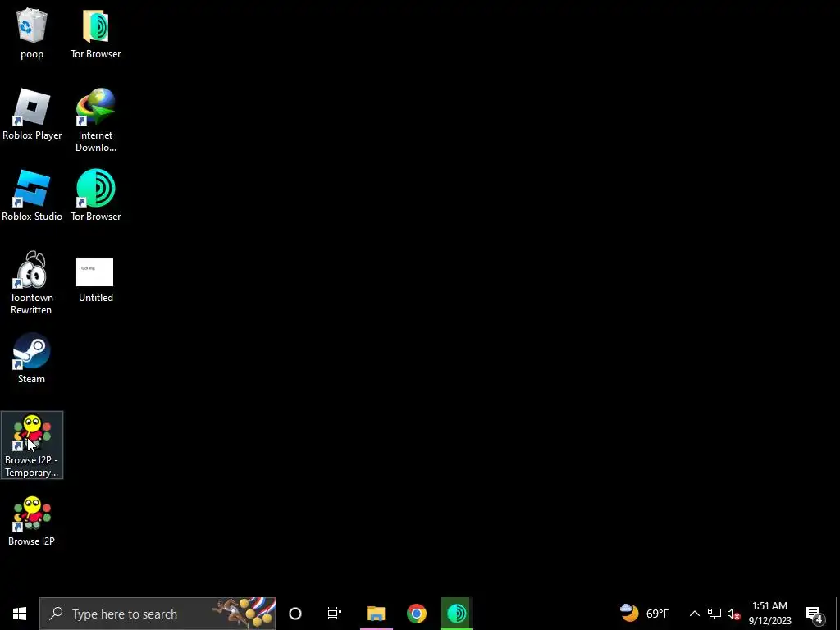Open File Explorer from the taskbar

click(x=376, y=614)
